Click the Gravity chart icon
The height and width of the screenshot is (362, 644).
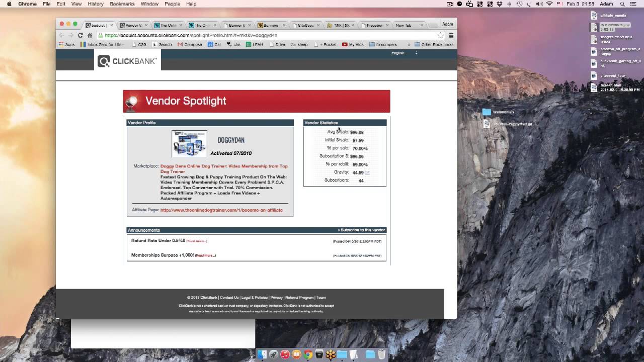tap(368, 172)
